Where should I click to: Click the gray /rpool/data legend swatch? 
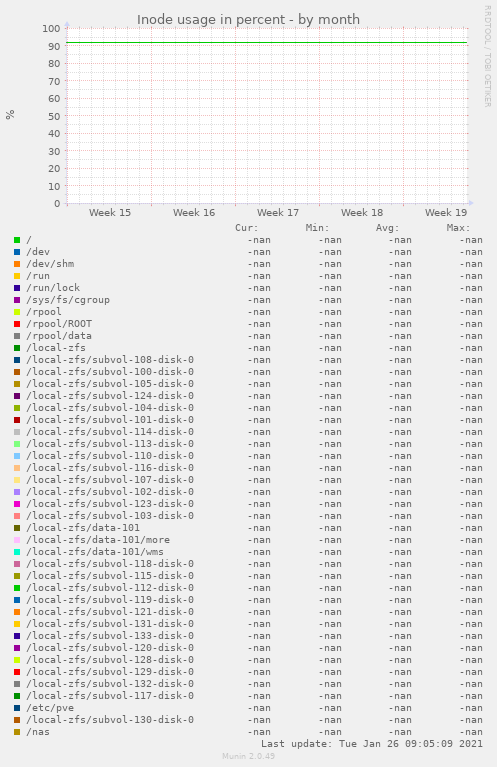17,336
